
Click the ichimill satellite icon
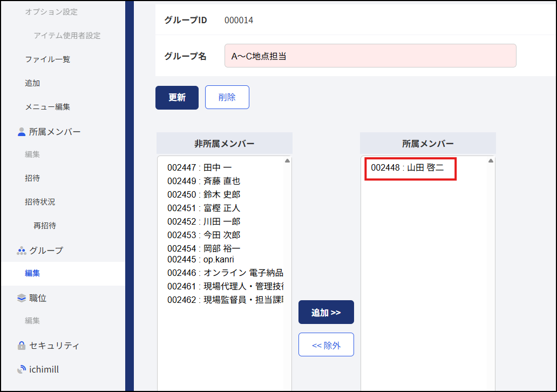coord(21,369)
